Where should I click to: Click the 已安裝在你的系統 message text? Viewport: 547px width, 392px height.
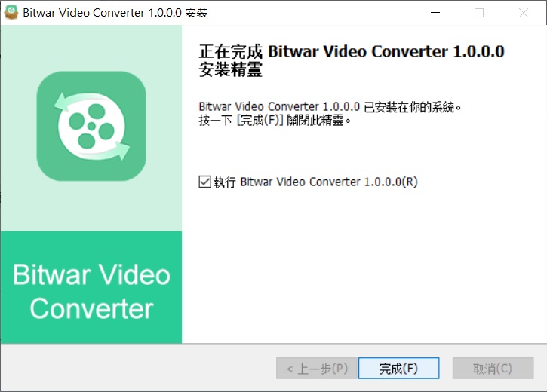(330, 106)
